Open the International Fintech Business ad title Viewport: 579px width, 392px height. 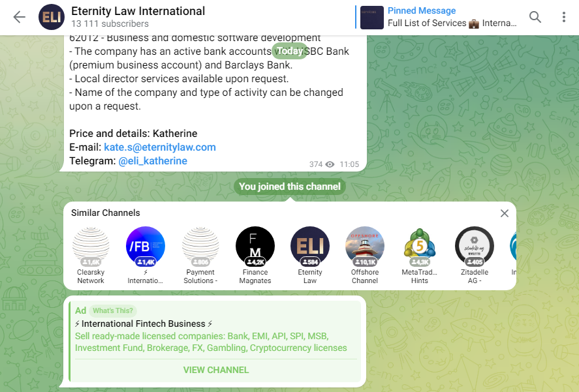(144, 324)
